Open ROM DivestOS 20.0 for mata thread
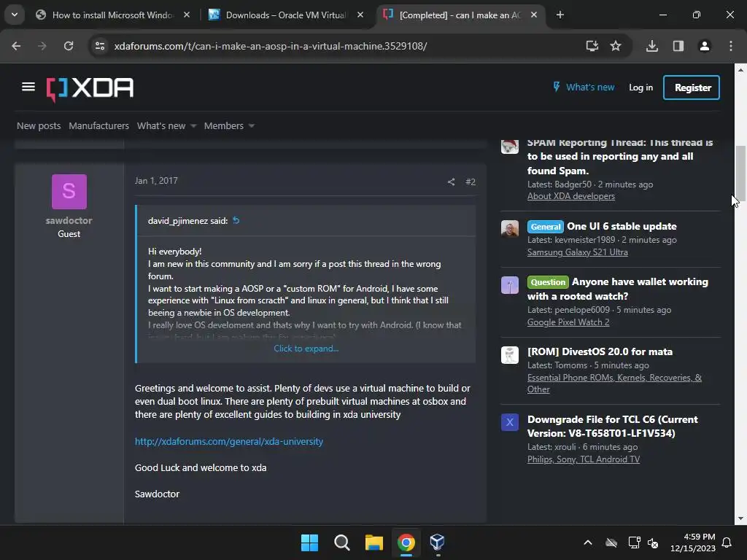The width and height of the screenshot is (747, 560). [x=600, y=351]
